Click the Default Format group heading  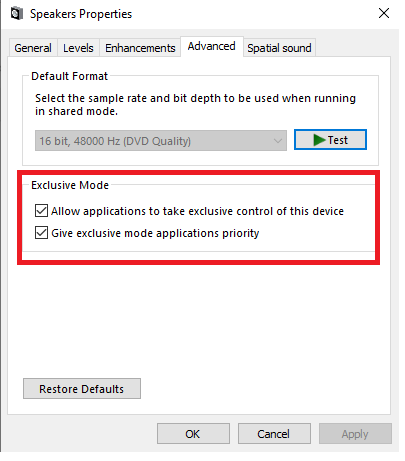pos(69,76)
